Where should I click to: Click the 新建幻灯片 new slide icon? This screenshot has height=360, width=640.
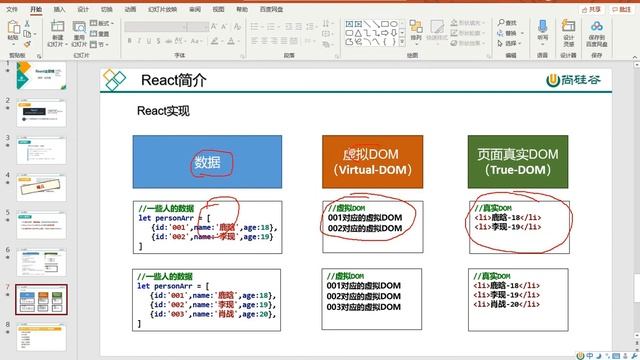click(58, 27)
